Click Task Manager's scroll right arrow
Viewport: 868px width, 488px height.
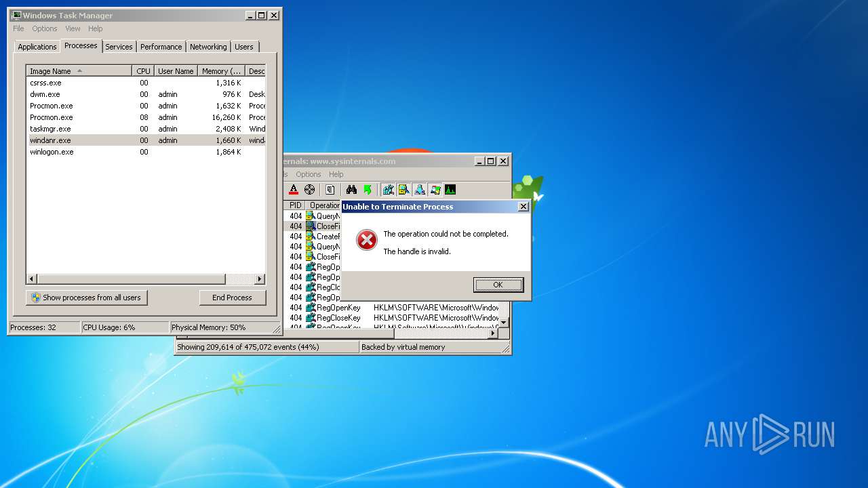coord(260,279)
